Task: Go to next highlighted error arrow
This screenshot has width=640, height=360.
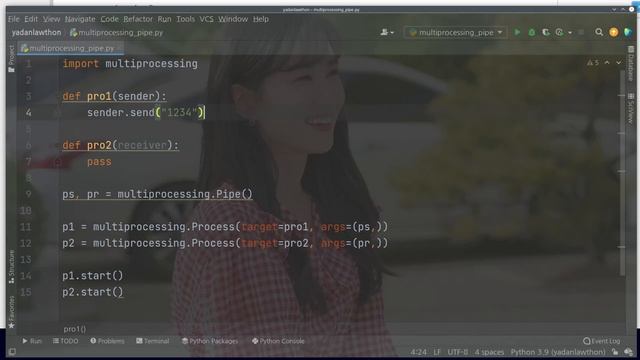Action: [619, 63]
